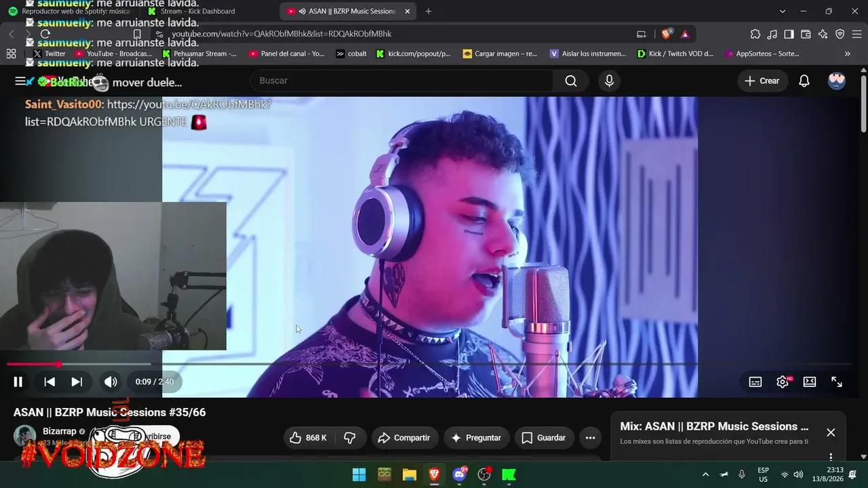The height and width of the screenshot is (488, 868).
Task: Open Brave VPN shield icon
Action: pyautogui.click(x=840, y=34)
